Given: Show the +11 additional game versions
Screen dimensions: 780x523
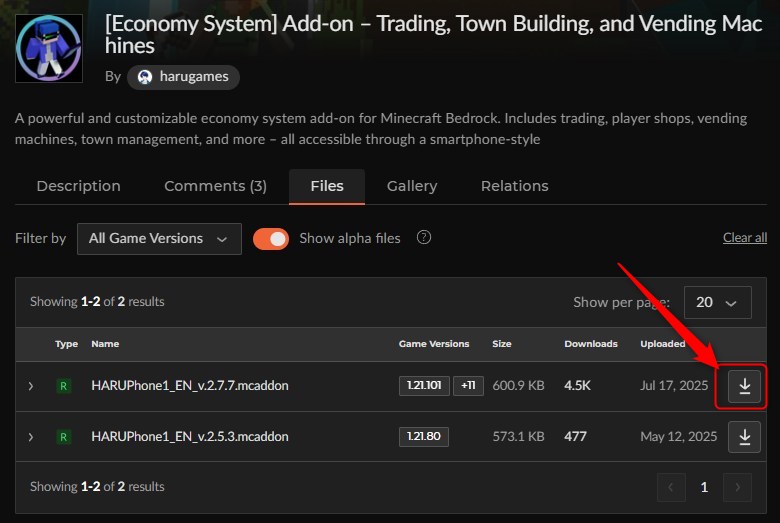Looking at the screenshot, I should click(x=468, y=386).
